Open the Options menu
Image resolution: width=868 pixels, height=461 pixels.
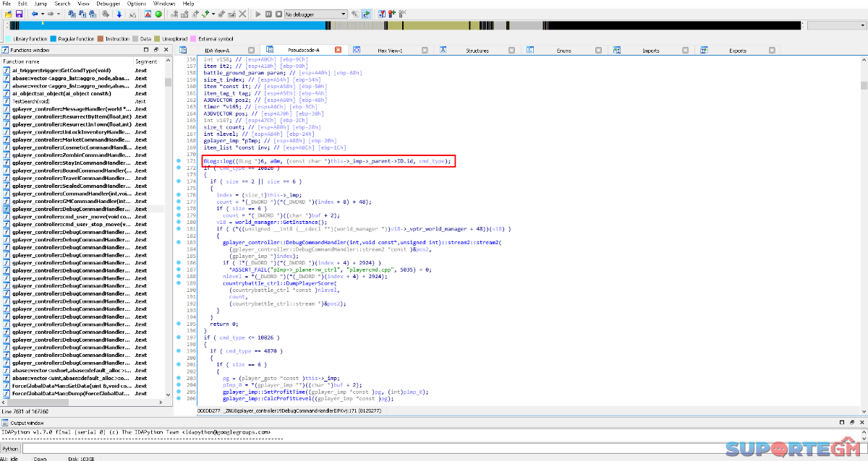(x=137, y=4)
